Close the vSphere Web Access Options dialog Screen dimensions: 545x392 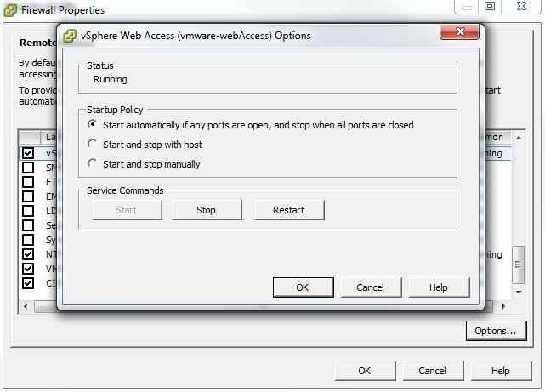[x=460, y=31]
